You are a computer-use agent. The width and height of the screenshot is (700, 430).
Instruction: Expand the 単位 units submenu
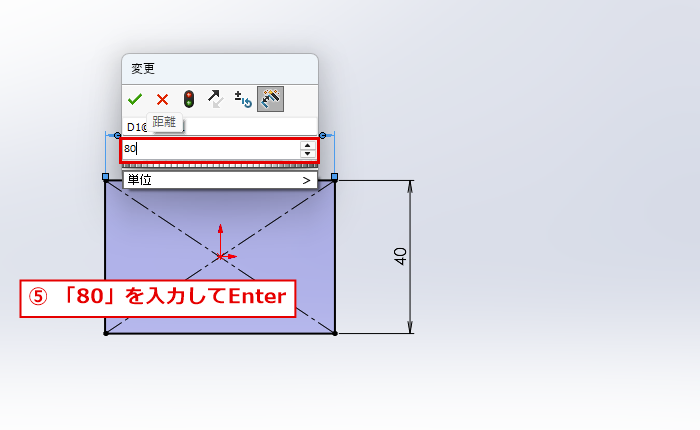point(220,180)
